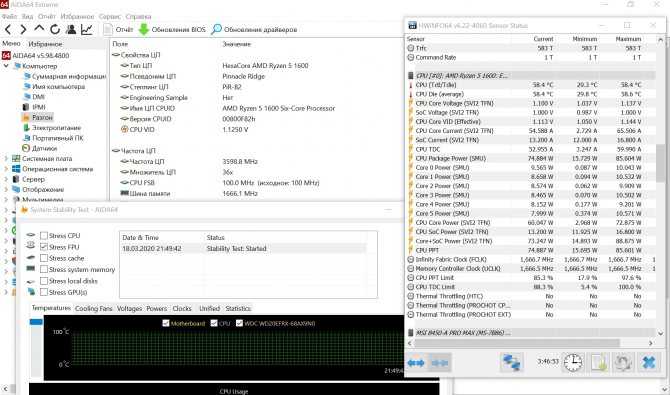Expand the Системная плата tree node
Image resolution: width=670 pixels, height=395 pixels.
[6, 159]
